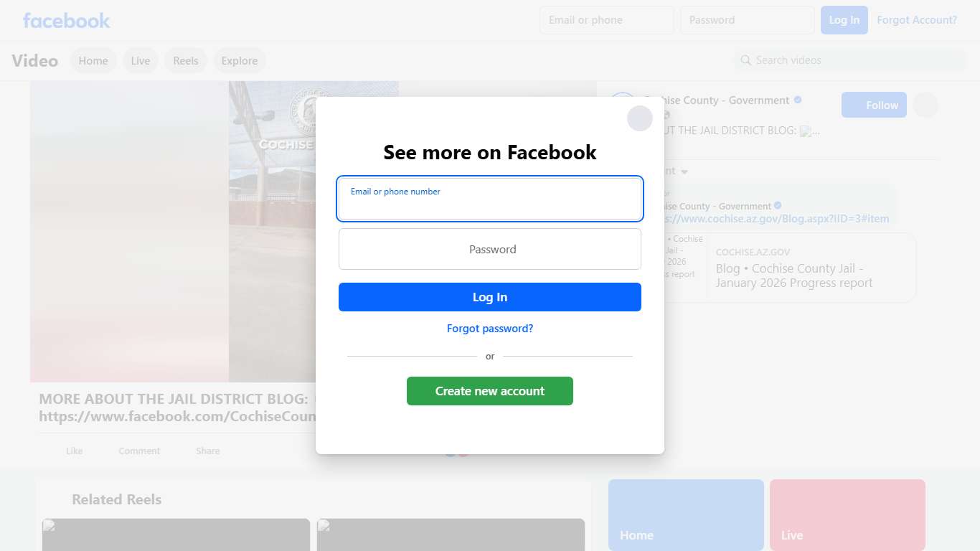Select the Explore tab
The height and width of the screenshot is (551, 980).
(x=240, y=61)
